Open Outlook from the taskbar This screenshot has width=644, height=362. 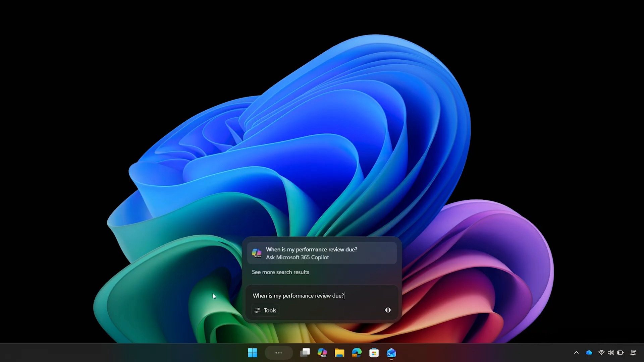[391, 353]
